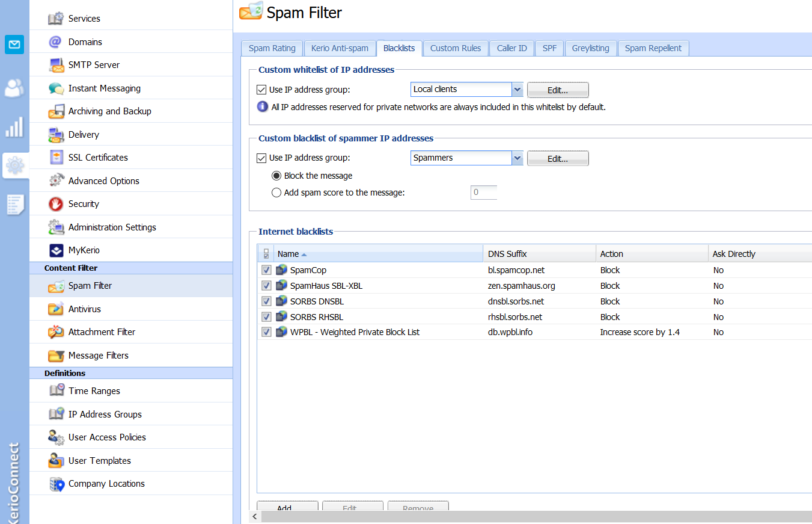
Task: Click the Spam Filter sidebar icon
Action: [56, 286]
